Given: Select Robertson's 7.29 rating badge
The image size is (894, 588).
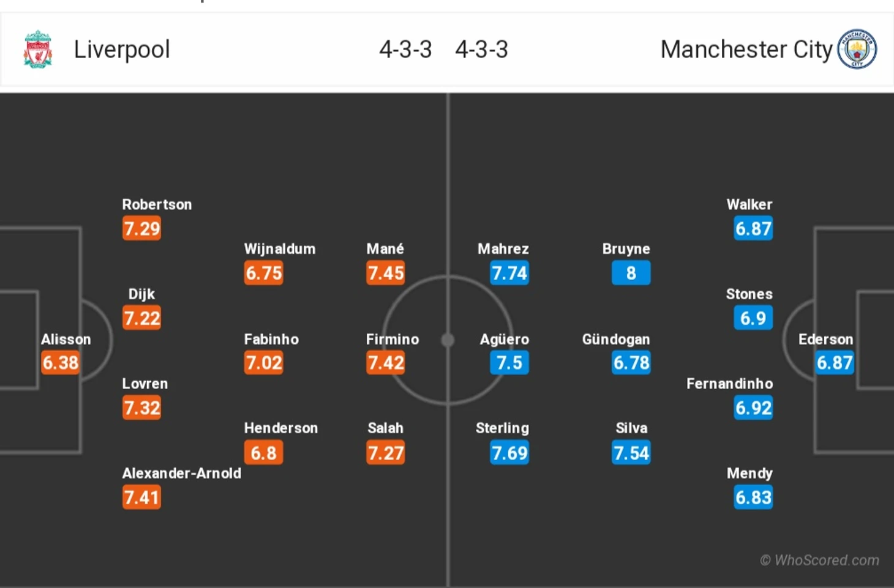Looking at the screenshot, I should click(141, 228).
